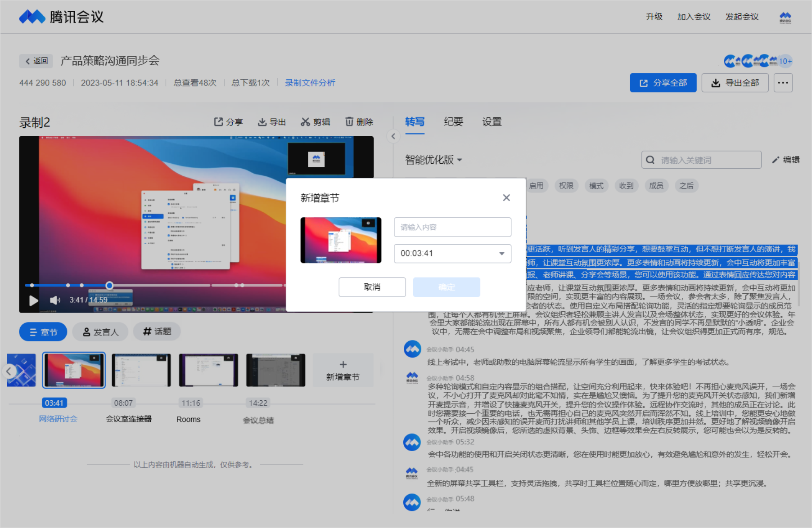Click 分享全部 button
This screenshot has height=528, width=812.
tap(663, 83)
